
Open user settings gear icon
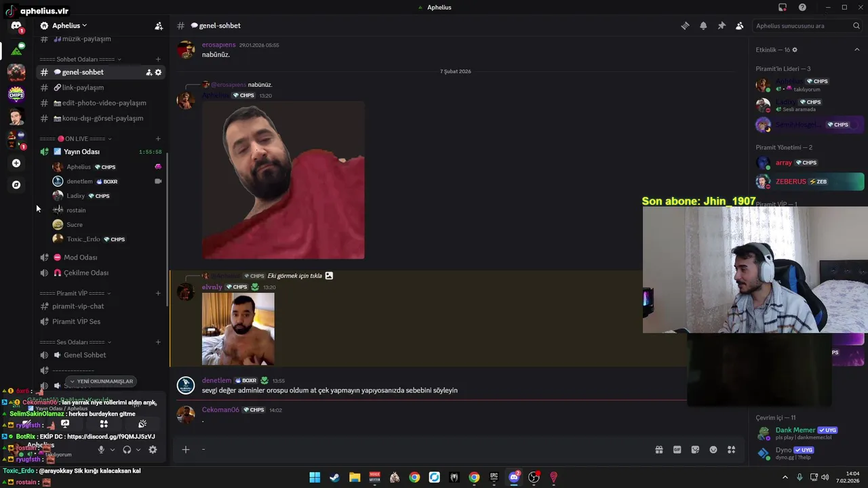tap(153, 449)
